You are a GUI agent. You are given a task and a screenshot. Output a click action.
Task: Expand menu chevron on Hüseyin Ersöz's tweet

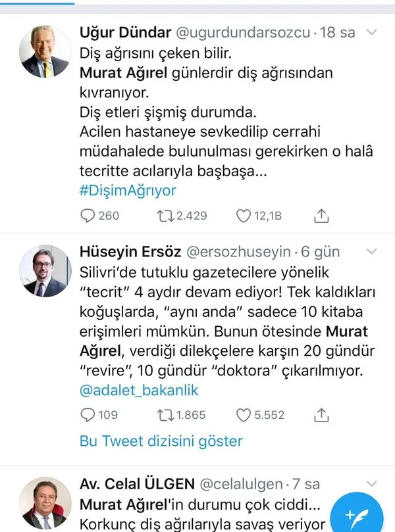pyautogui.click(x=372, y=252)
